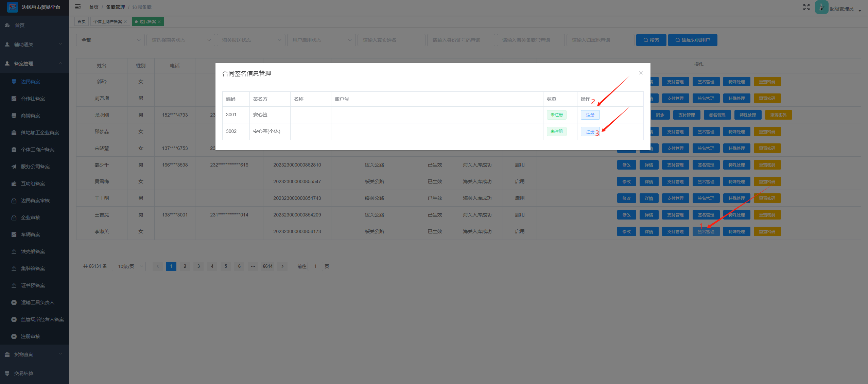Click 详情 in 吴雪梅 row
The height and width of the screenshot is (384, 868).
tap(649, 182)
